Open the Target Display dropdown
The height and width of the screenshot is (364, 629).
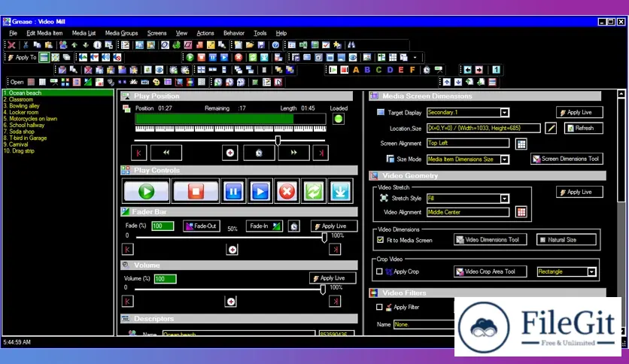coord(505,113)
